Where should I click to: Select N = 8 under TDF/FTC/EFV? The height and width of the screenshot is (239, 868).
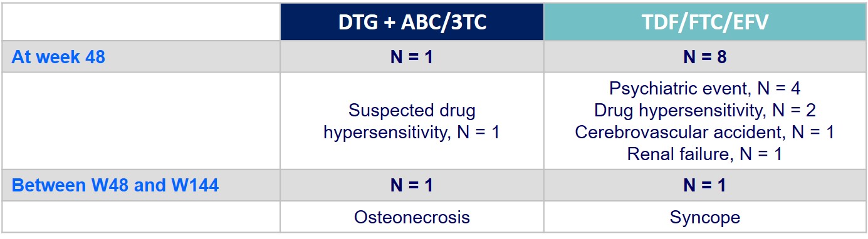(704, 57)
